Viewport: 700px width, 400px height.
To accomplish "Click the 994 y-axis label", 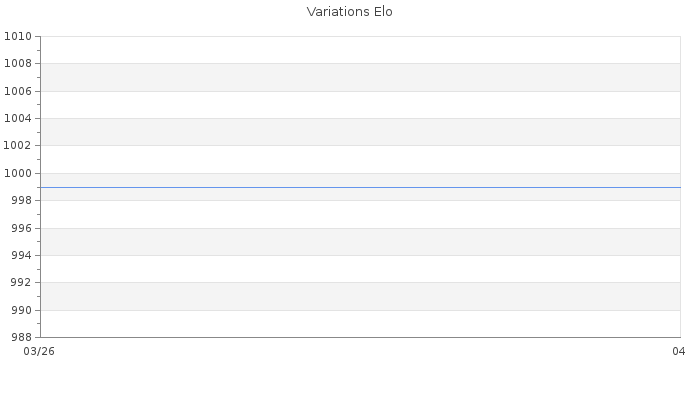I will click(21, 255).
